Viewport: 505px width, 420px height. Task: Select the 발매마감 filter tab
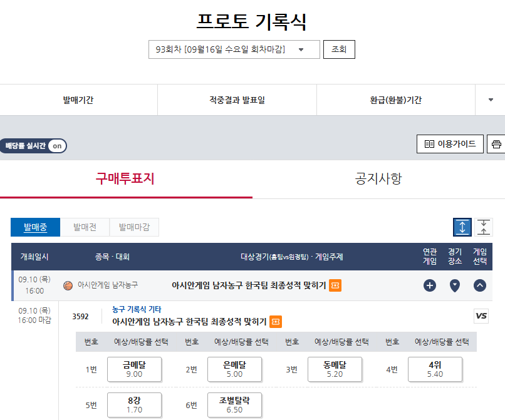pyautogui.click(x=134, y=227)
